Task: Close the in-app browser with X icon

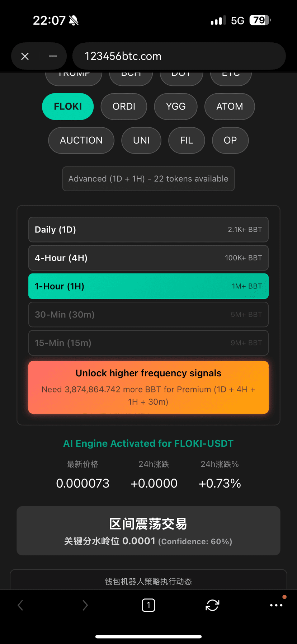Action: click(x=25, y=56)
